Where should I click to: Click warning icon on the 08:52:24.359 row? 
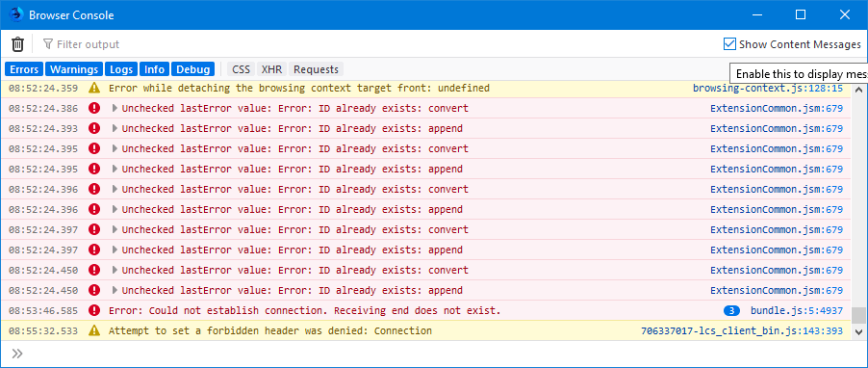[94, 88]
